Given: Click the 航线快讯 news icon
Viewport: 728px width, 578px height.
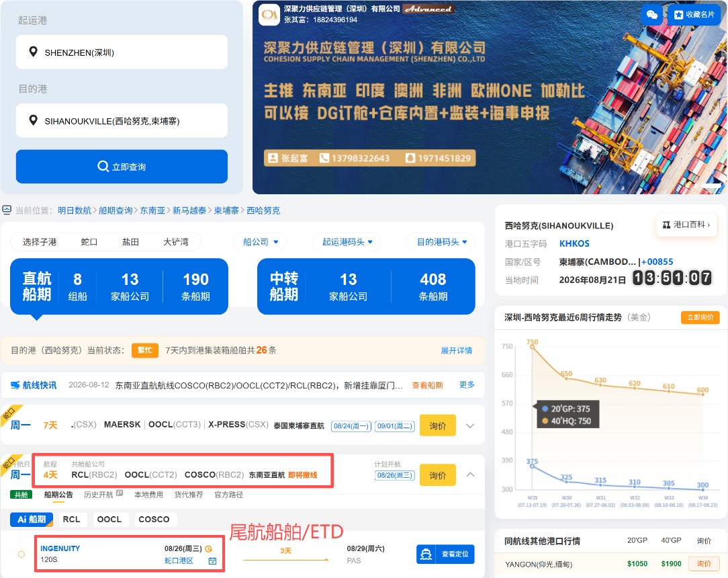Looking at the screenshot, I should pyautogui.click(x=15, y=385).
